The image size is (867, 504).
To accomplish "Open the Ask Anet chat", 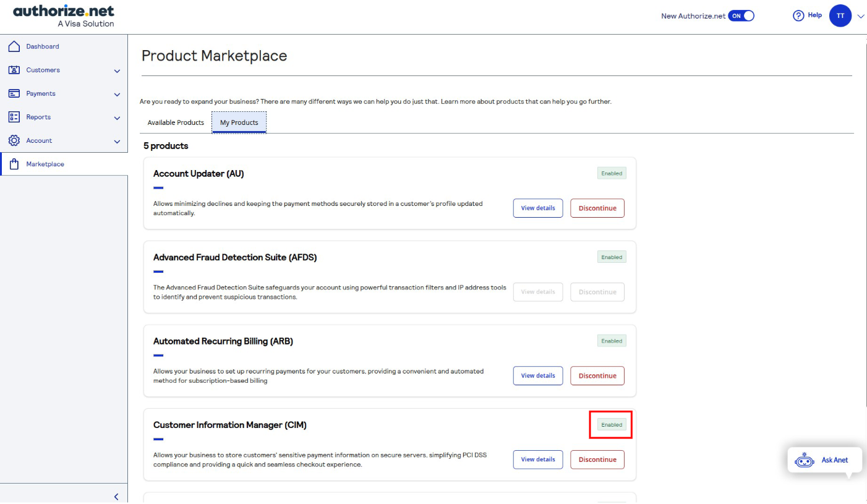I will point(825,460).
